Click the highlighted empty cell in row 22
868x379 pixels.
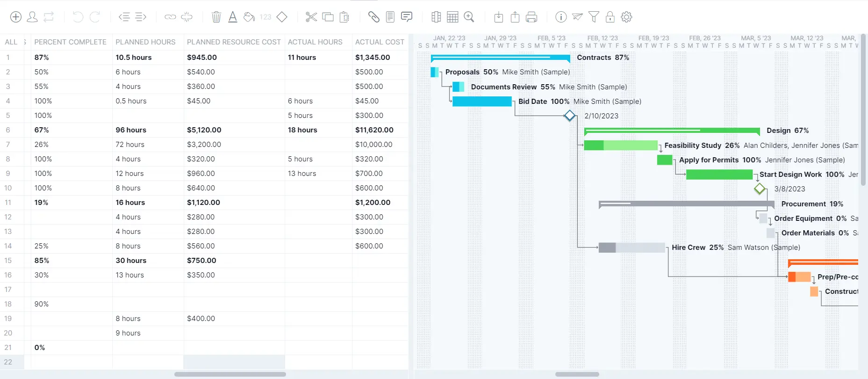click(234, 362)
